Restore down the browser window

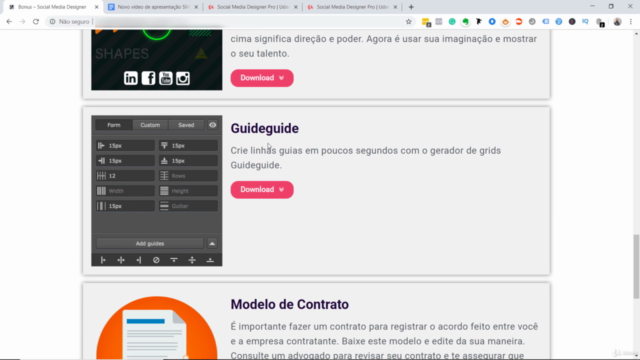(611, 7)
